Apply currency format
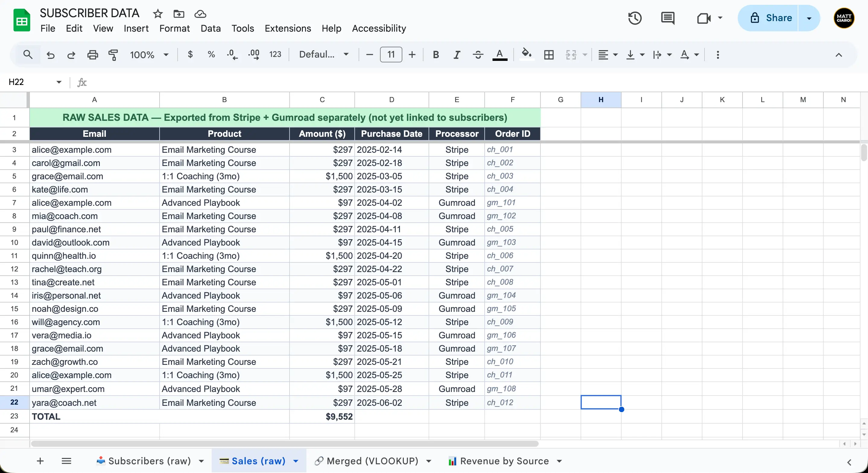 (x=191, y=55)
